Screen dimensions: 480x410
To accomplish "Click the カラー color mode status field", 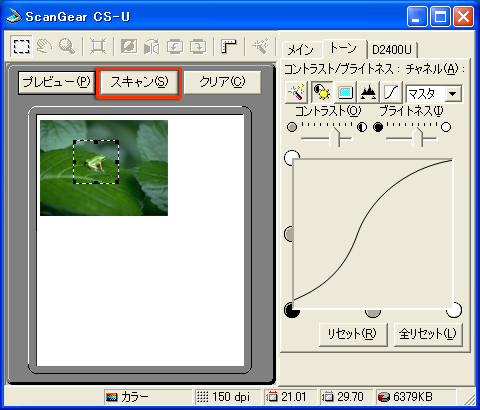I will [x=148, y=397].
